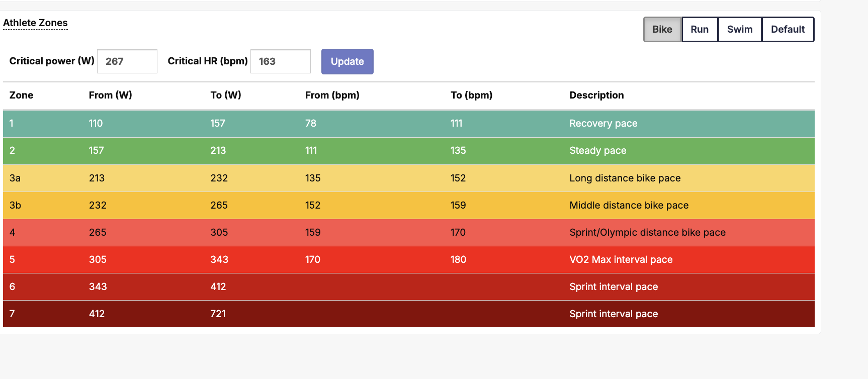The width and height of the screenshot is (868, 379).
Task: Click From (W) value 110 in zone 1
Action: pyautogui.click(x=96, y=123)
